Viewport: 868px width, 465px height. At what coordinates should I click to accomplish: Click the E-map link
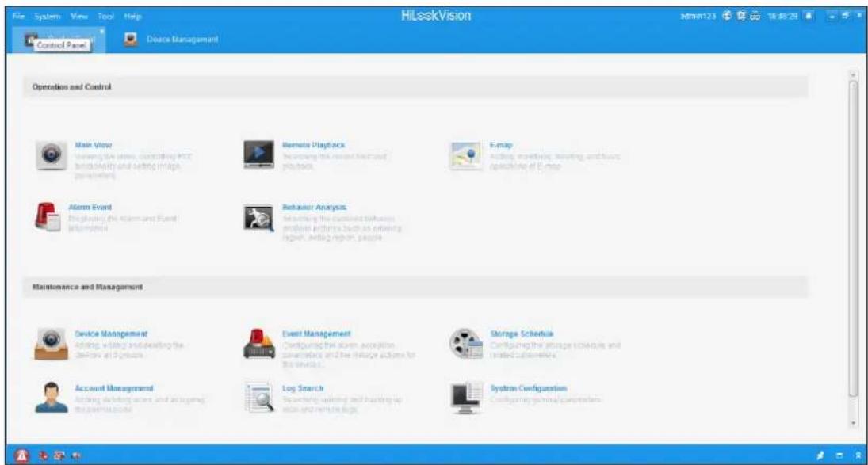tap(500, 145)
